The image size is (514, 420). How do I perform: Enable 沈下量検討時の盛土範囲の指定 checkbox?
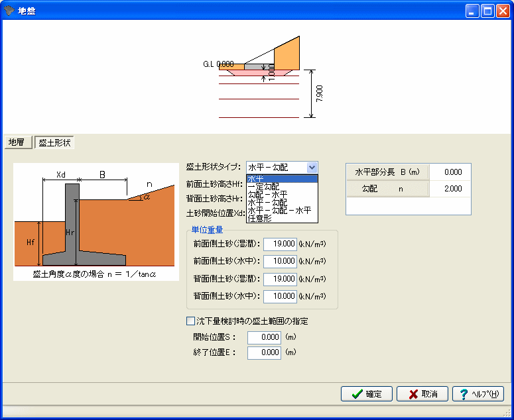click(190, 321)
